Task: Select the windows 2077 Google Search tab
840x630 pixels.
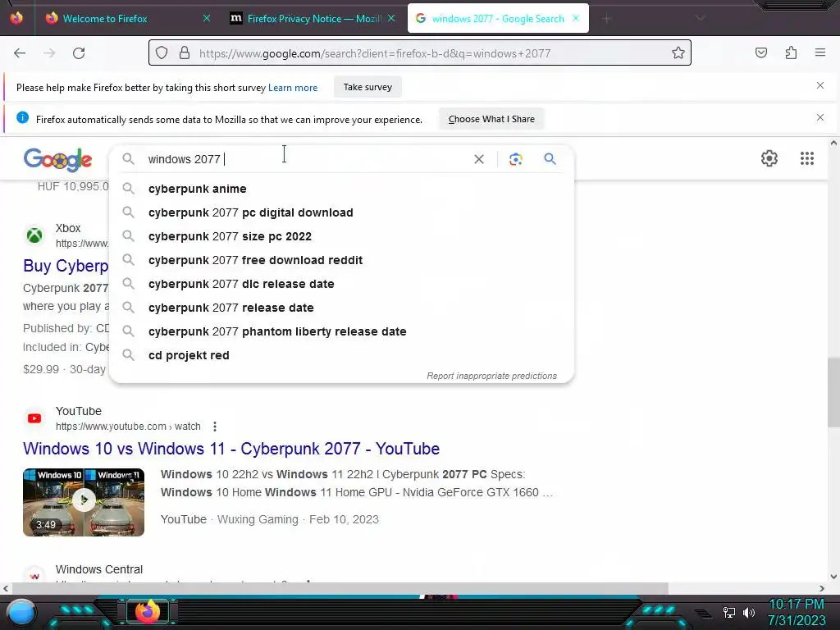Action: tap(498, 18)
